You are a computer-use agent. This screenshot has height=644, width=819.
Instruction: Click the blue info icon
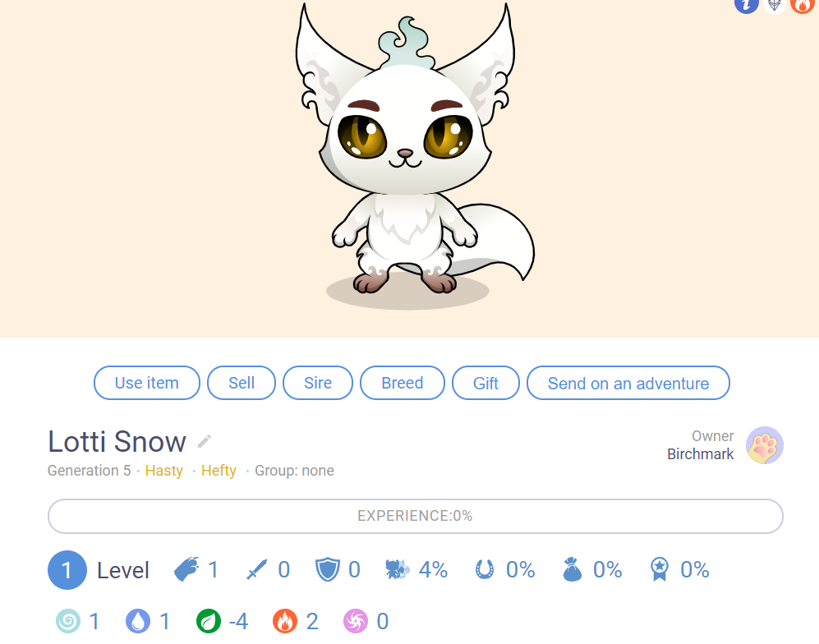tap(746, 5)
